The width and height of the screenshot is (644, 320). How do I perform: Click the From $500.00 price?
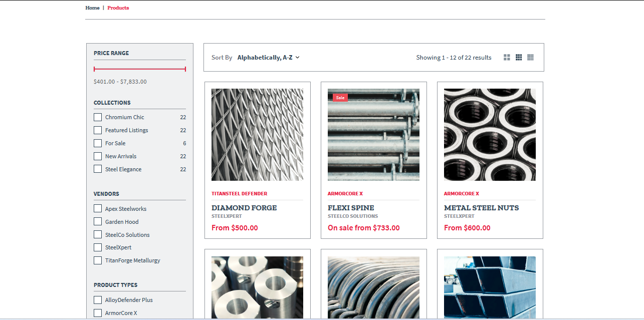(x=235, y=228)
